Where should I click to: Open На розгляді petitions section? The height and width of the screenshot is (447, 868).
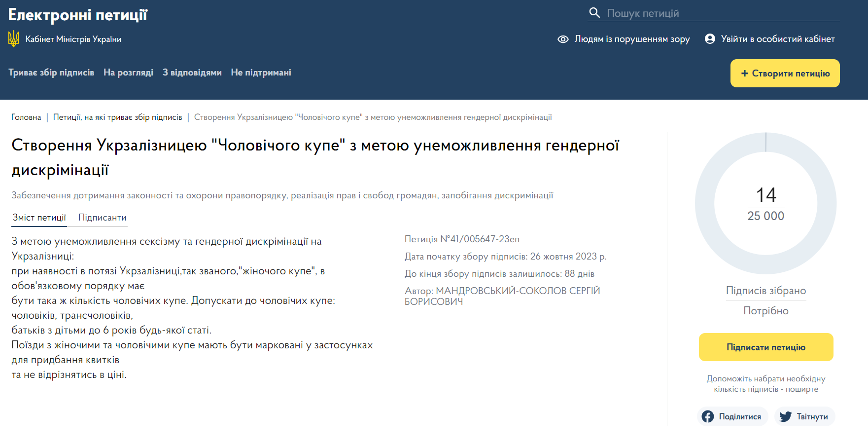128,73
